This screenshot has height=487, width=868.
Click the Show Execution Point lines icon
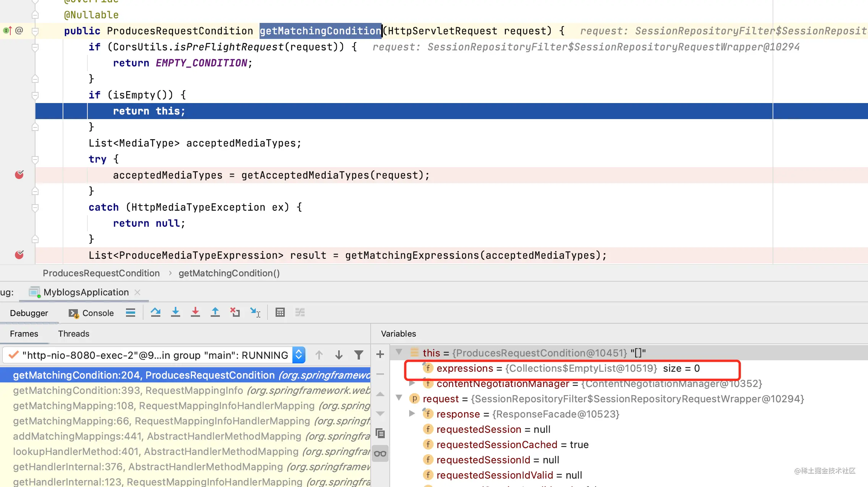[131, 313]
